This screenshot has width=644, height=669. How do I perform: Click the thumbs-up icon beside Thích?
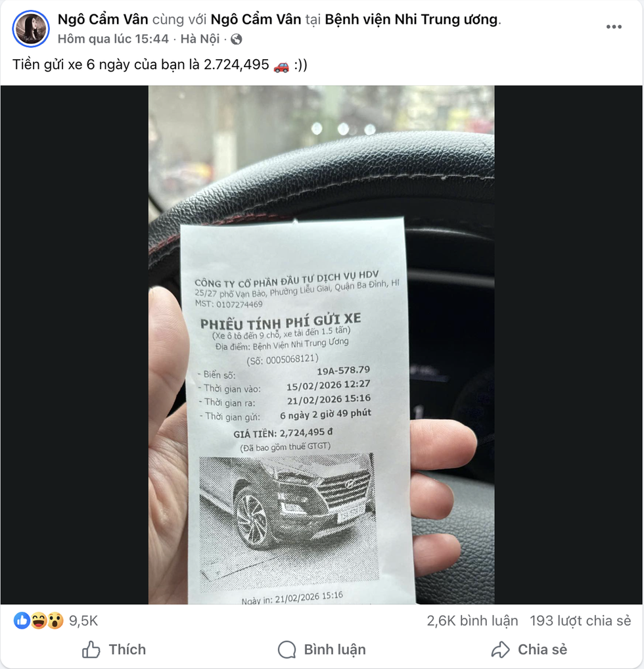pos(91,649)
